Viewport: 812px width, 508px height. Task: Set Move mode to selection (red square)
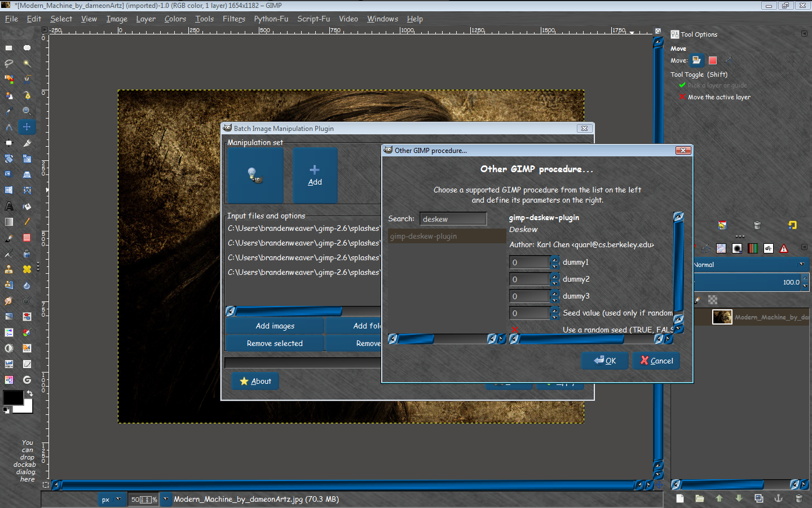tap(713, 60)
